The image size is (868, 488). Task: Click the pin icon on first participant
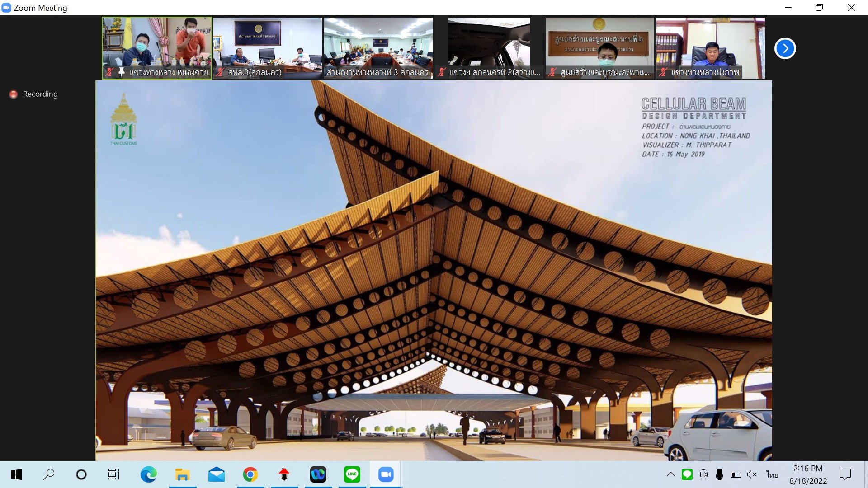[x=121, y=72]
